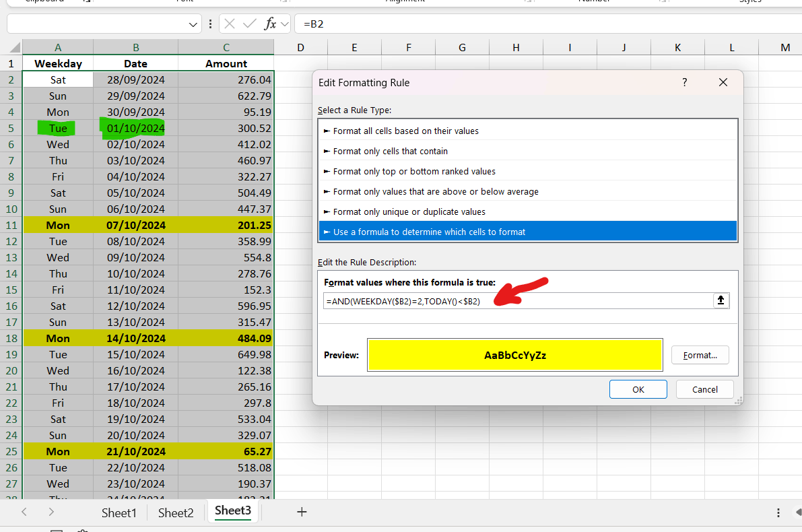Screen dimensions: 802x532
Task: Select column A header
Action: 58,48
